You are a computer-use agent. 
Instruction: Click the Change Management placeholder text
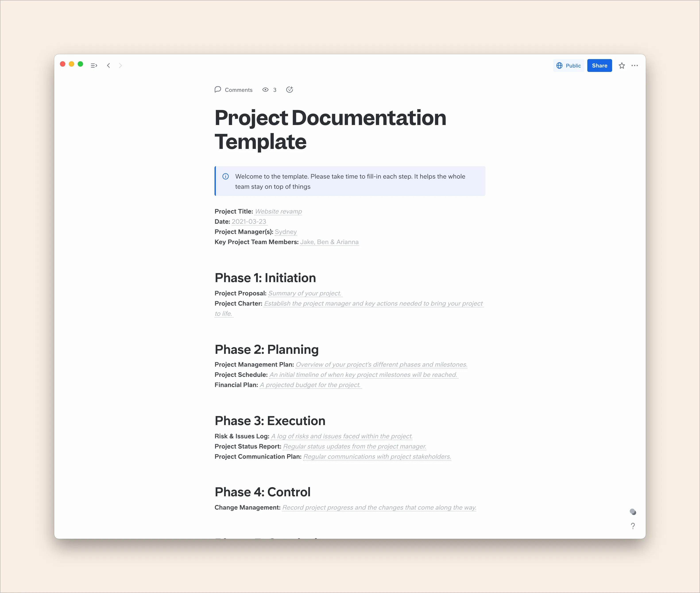point(379,508)
